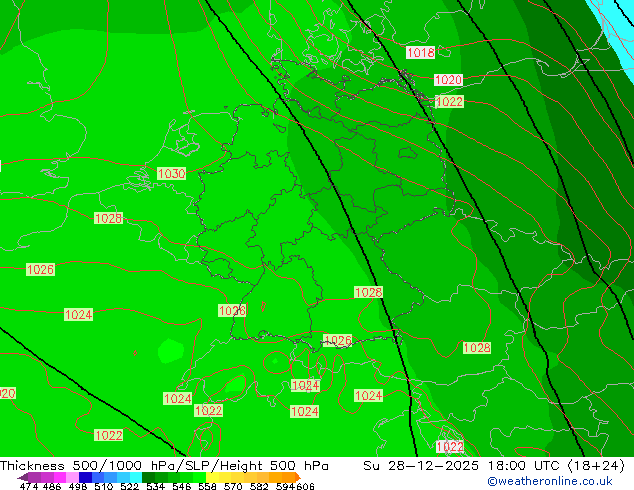Select the map title 'Thickness 500/1000 hPa/SLP/Height 500 hPa'

pos(164,466)
